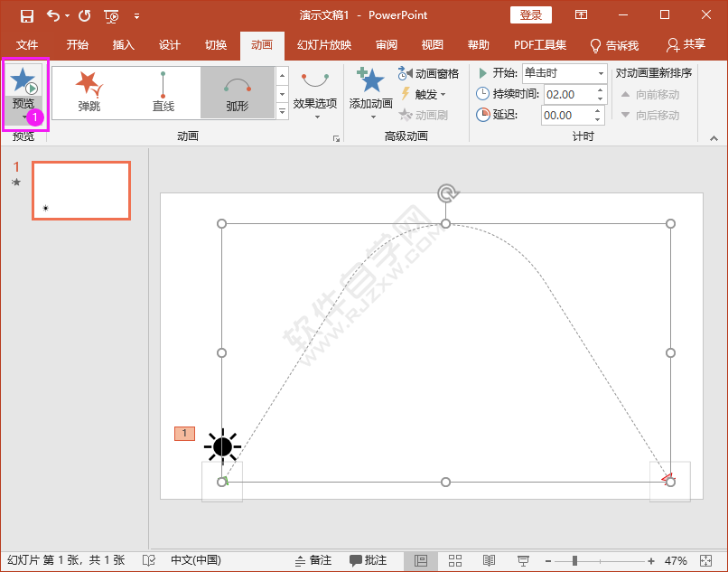Select the Bounce (弹跳) motion path

point(89,92)
